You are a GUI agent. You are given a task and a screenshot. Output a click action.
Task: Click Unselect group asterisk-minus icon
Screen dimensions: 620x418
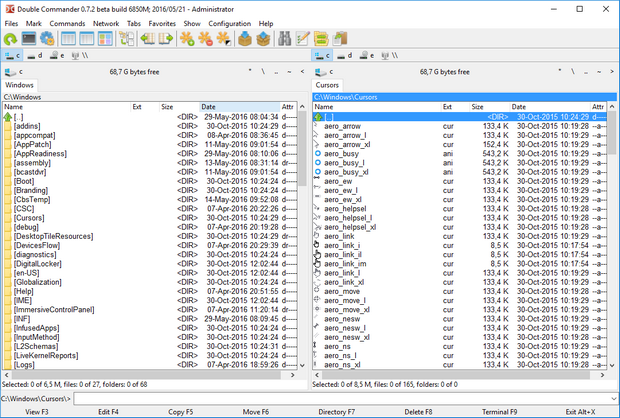[x=205, y=39]
